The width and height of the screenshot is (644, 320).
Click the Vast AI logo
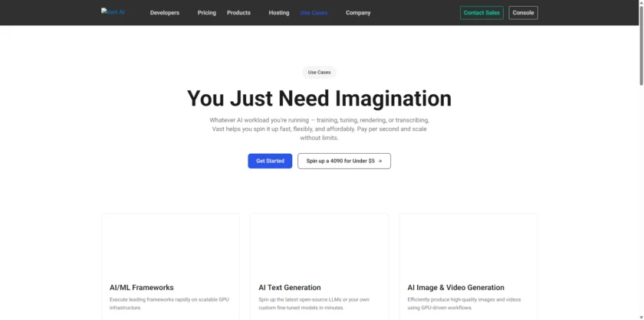(113, 12)
